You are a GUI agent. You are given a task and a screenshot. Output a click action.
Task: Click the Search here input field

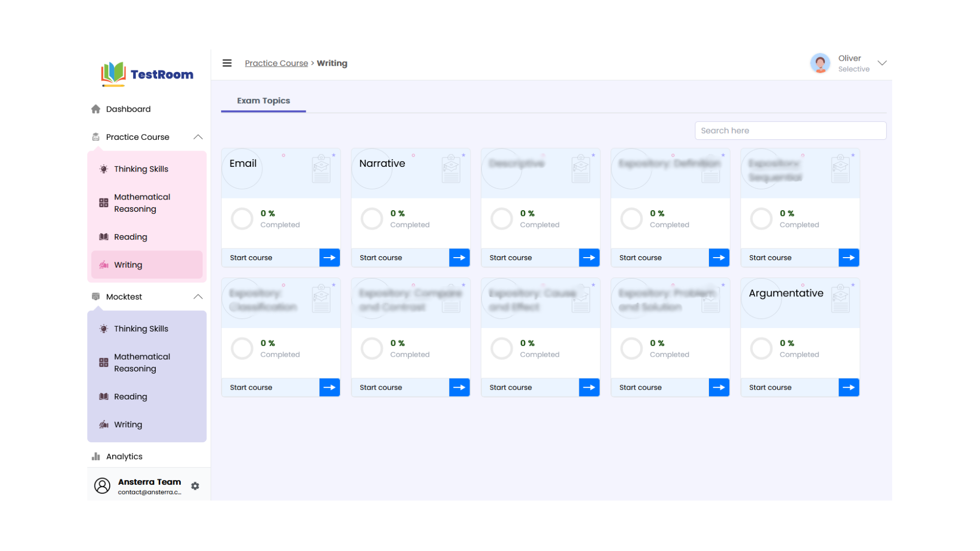(790, 131)
